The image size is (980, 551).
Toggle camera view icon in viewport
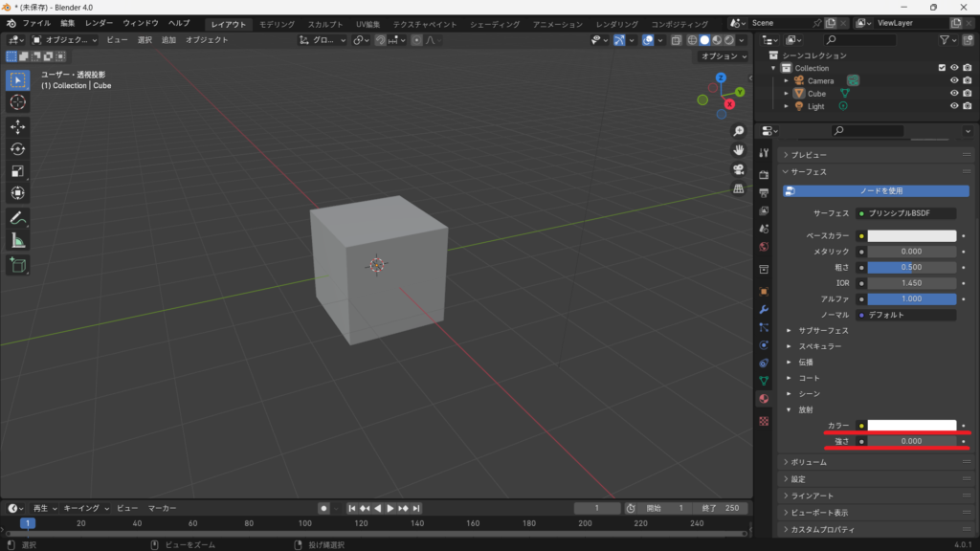click(739, 170)
